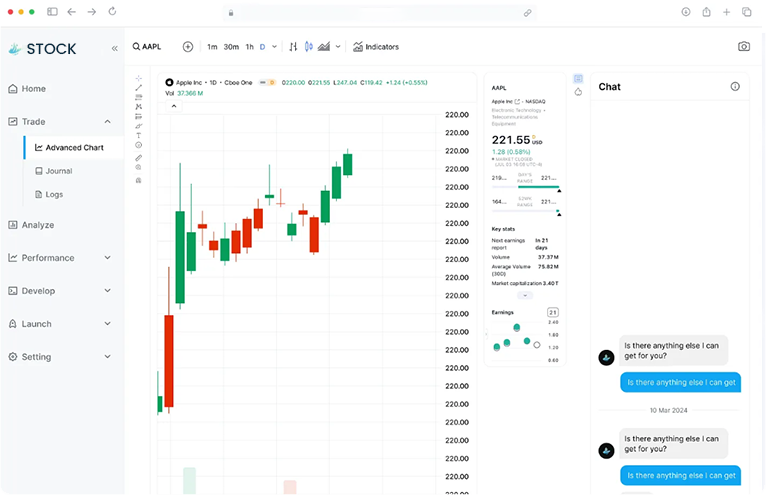Viewport: 766px width, 495px height.
Task: Click the 221.55 price value
Action: [511, 140]
